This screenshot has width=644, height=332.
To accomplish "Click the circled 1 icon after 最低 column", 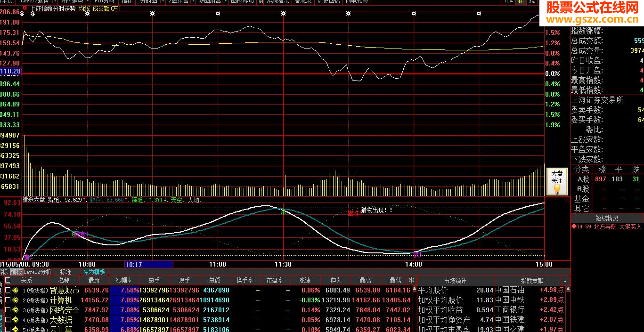I will [x=411, y=281].
